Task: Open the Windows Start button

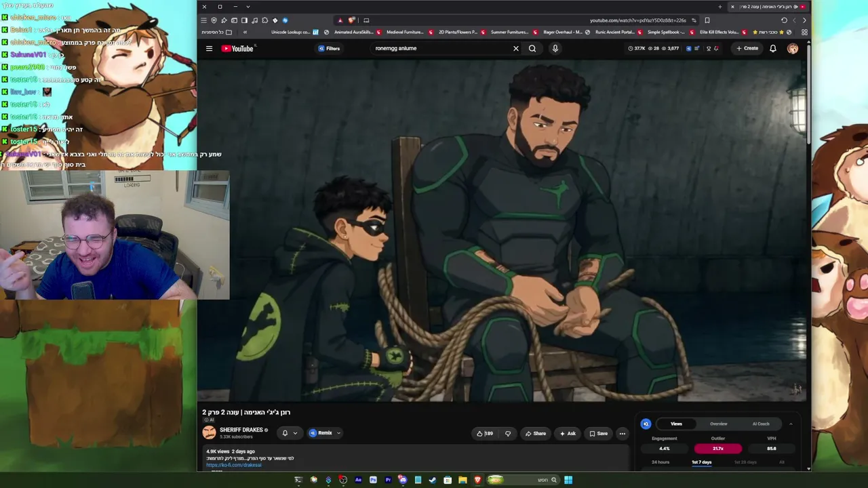Action: pos(568,480)
